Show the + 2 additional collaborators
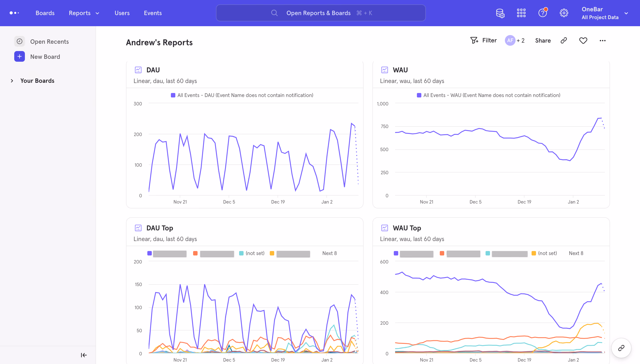This screenshot has height=364, width=640. pos(521,40)
